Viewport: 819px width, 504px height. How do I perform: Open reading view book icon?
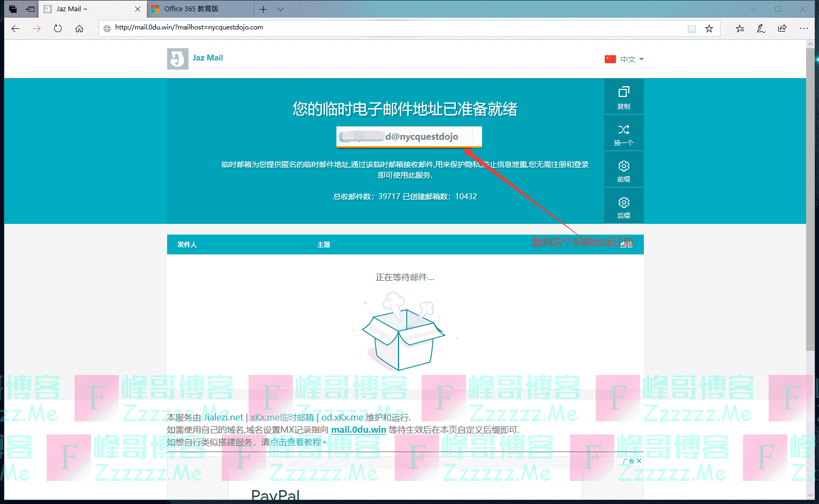(x=692, y=28)
